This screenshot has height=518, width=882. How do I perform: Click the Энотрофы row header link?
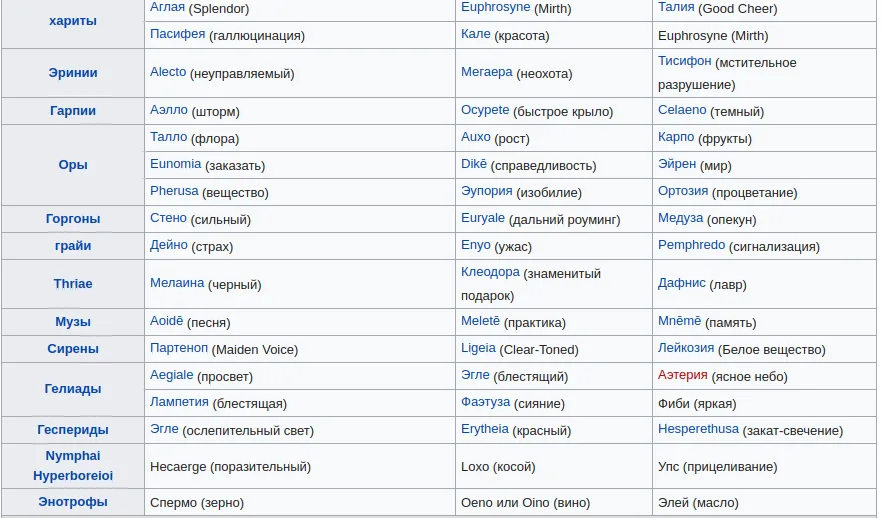73,502
